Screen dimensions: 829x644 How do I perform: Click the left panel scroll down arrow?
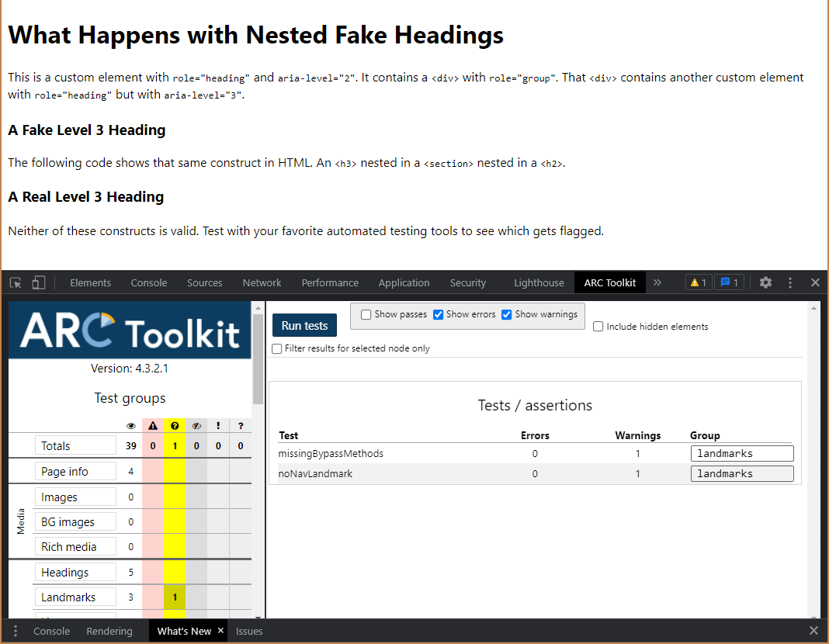click(258, 616)
